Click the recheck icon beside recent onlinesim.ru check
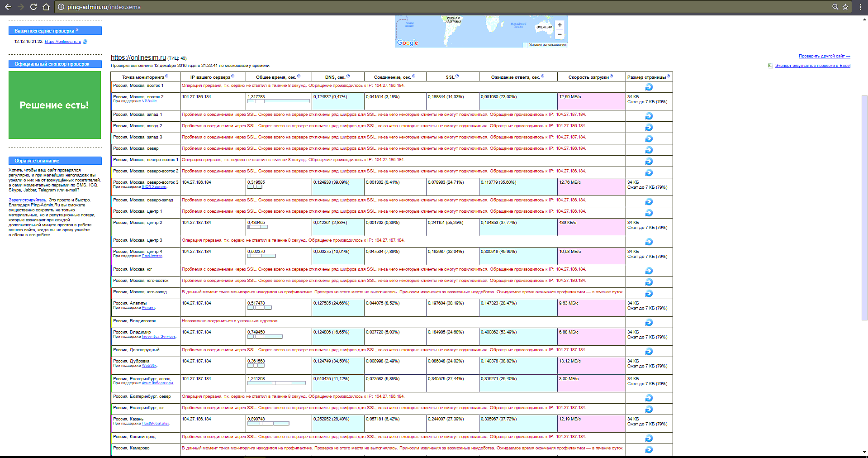Screen dimensions: 868x458 [x=85, y=42]
